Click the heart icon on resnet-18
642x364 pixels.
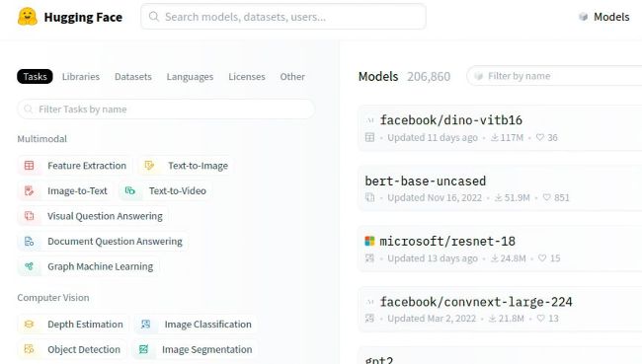coord(542,258)
